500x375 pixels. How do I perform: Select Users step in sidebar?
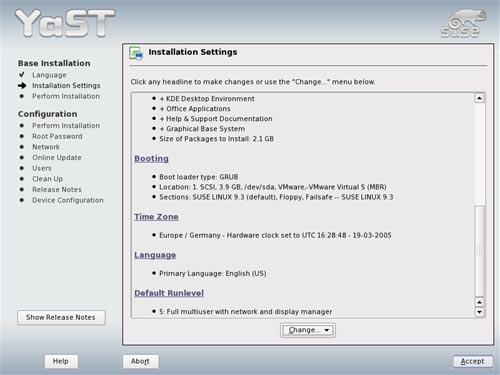(42, 168)
